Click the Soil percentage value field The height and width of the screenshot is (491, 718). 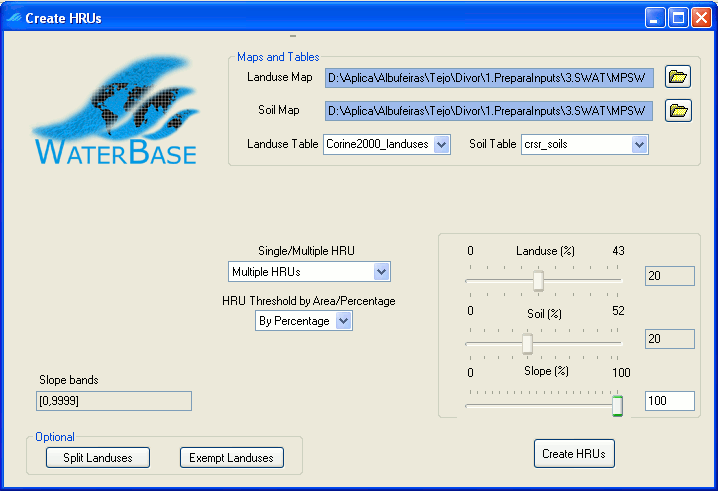[x=669, y=339]
